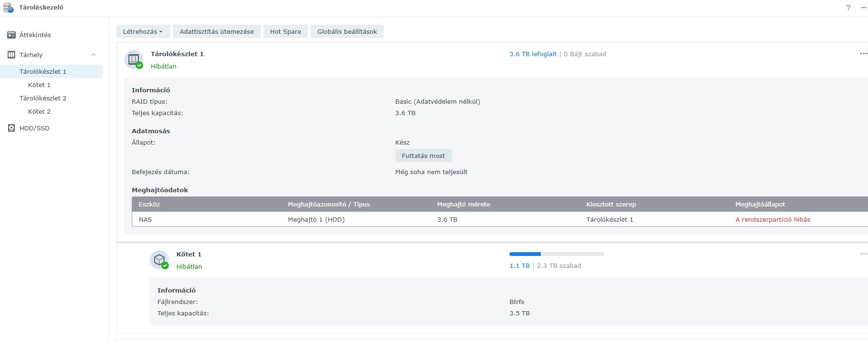This screenshot has width=868, height=343.
Task: Click the Meghajtó mérete column header
Action: tap(464, 205)
